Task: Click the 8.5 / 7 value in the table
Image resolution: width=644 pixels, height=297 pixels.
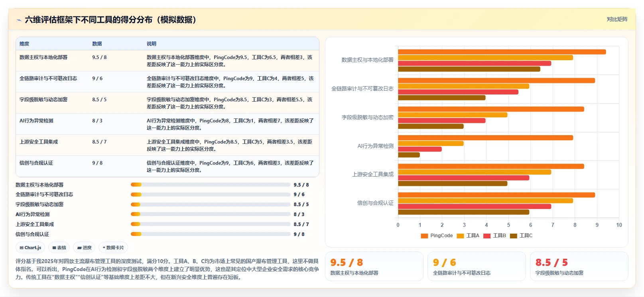Action: pyautogui.click(x=99, y=142)
